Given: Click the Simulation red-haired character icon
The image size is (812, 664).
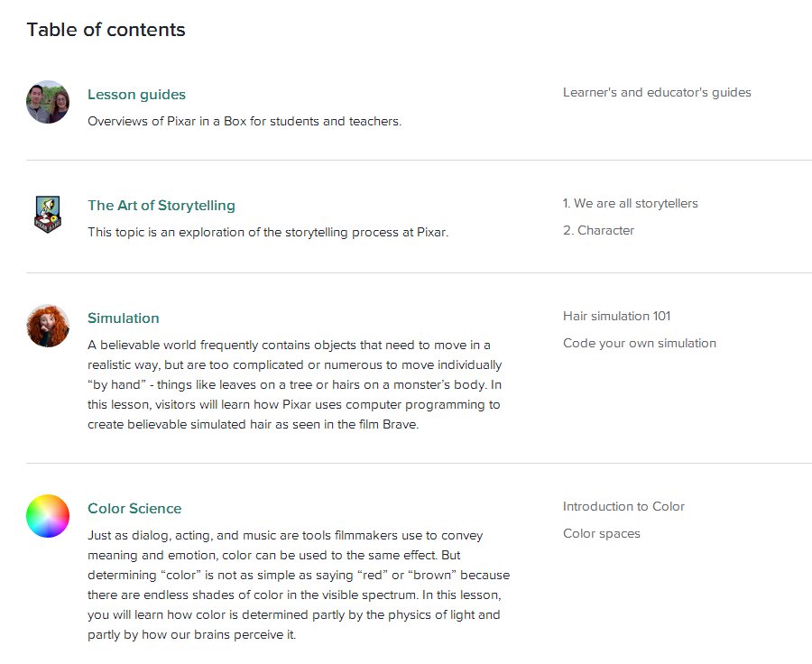Looking at the screenshot, I should 48,326.
